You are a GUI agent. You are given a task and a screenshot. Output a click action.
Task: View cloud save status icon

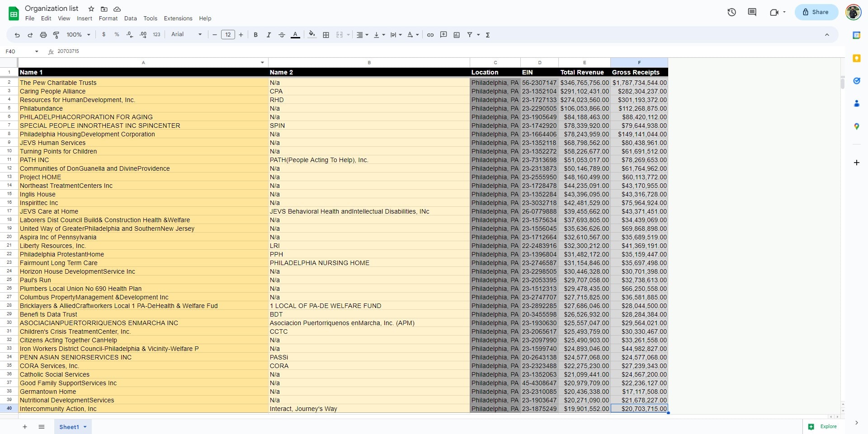tap(117, 9)
